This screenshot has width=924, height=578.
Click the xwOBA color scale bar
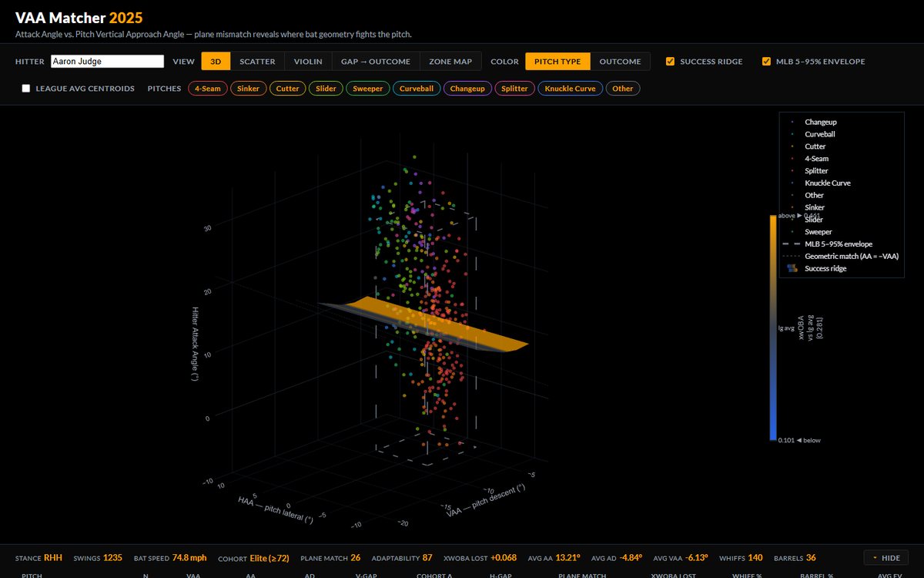pos(773,328)
